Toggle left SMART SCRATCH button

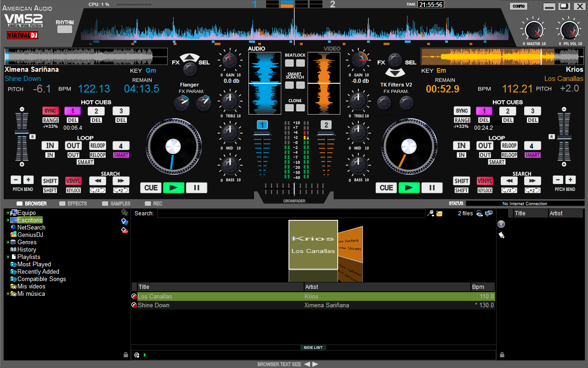click(x=289, y=85)
